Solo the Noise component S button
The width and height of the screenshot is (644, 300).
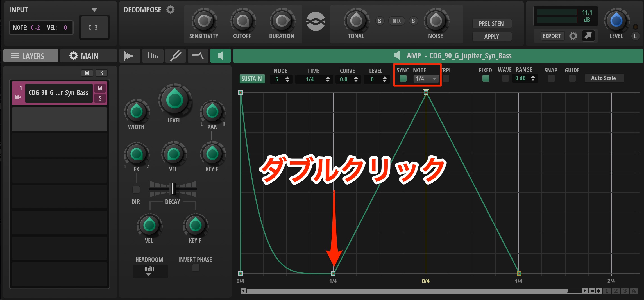pyautogui.click(x=413, y=21)
